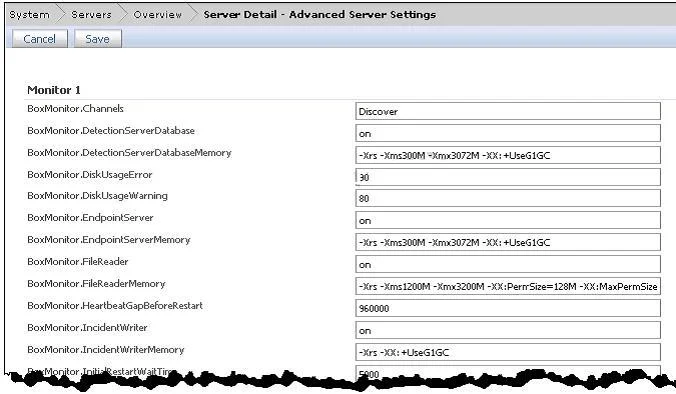
Task: Edit the EndpointServerMemory input
Action: (x=508, y=242)
